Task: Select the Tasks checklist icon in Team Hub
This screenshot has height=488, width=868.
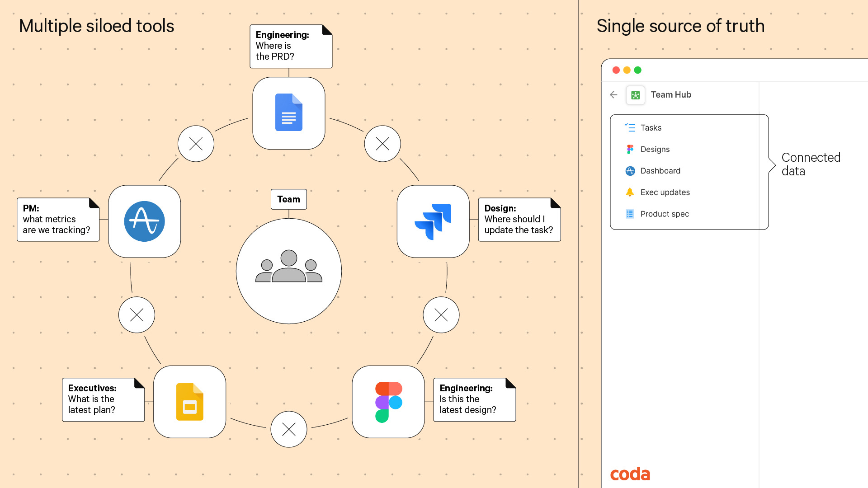Action: click(x=630, y=127)
